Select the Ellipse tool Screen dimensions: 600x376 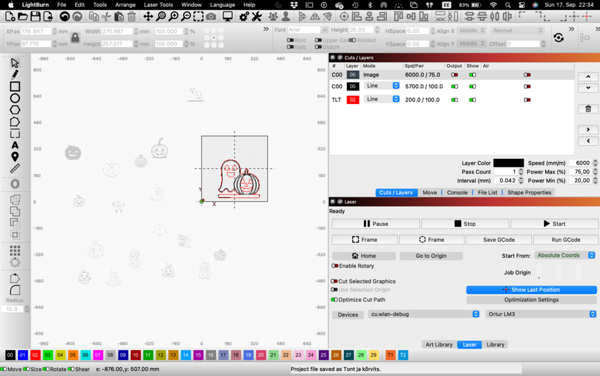[15, 98]
